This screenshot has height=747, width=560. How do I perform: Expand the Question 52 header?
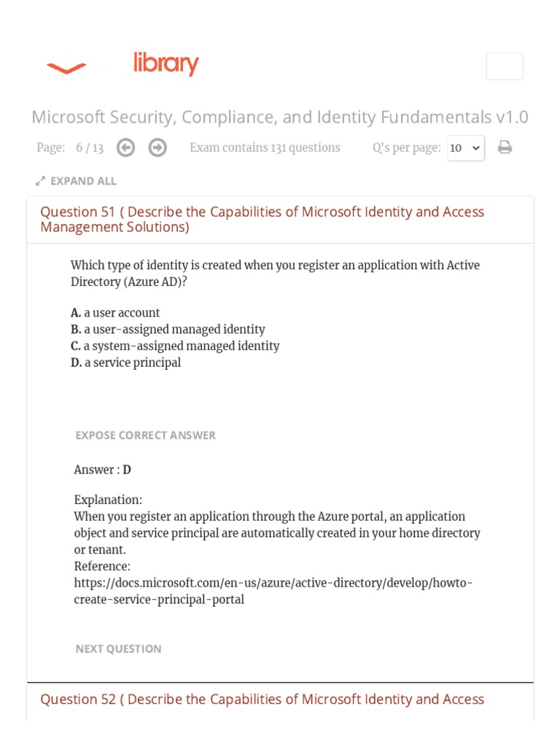(262, 700)
